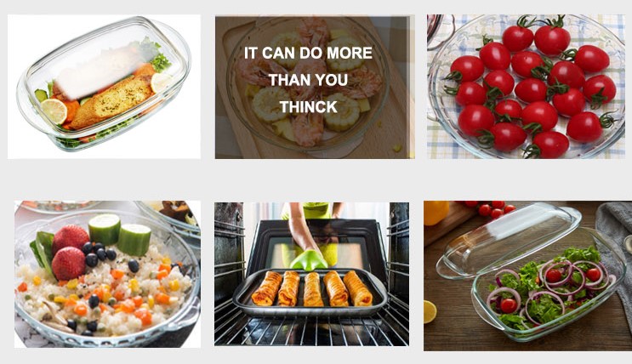Click the yellow pepper behind the salad dish
Screen dimensions: 632x364
(436, 213)
